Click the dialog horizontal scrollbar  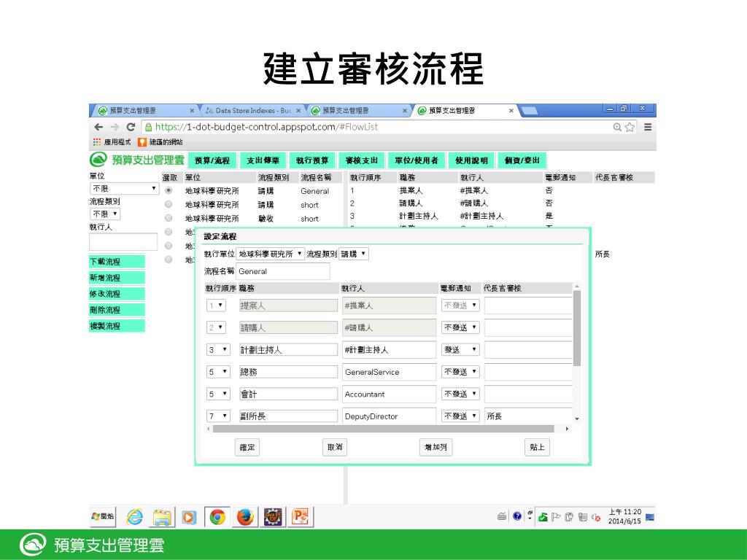(x=384, y=429)
